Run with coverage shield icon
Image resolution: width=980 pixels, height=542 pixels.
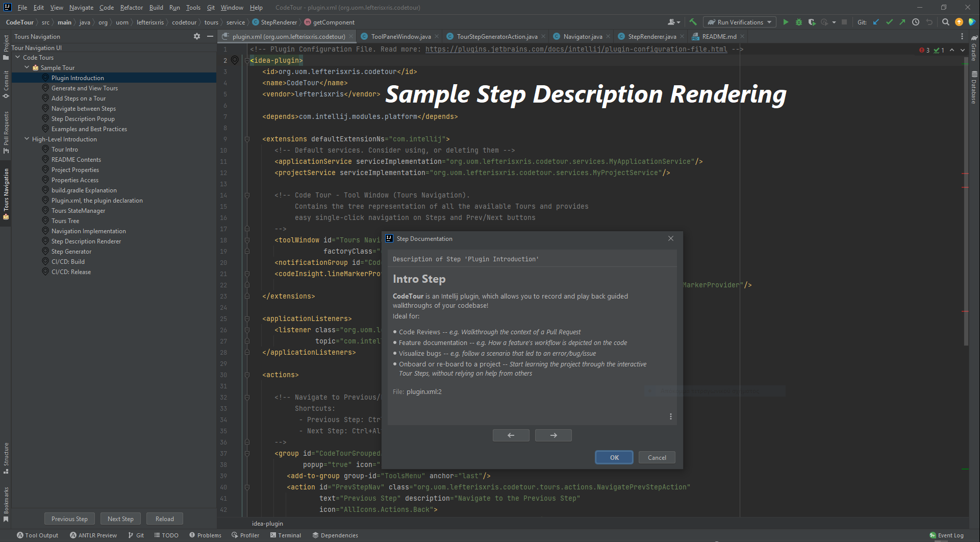[812, 22]
